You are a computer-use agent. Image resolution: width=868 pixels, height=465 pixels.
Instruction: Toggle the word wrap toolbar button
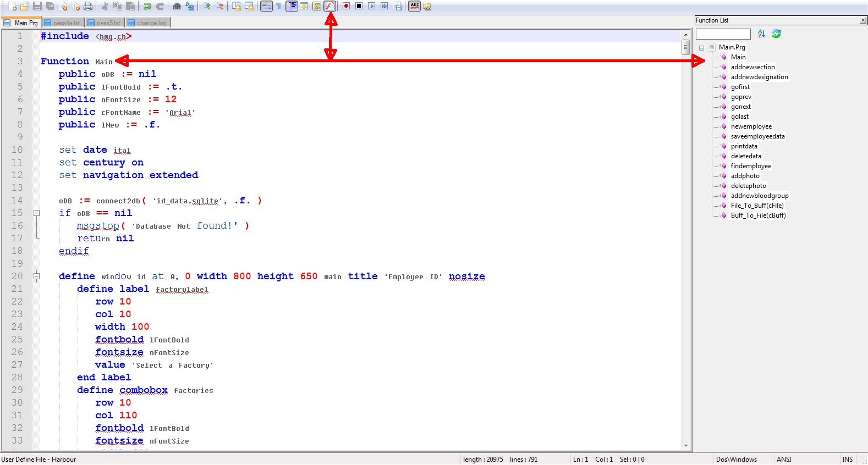coord(266,6)
